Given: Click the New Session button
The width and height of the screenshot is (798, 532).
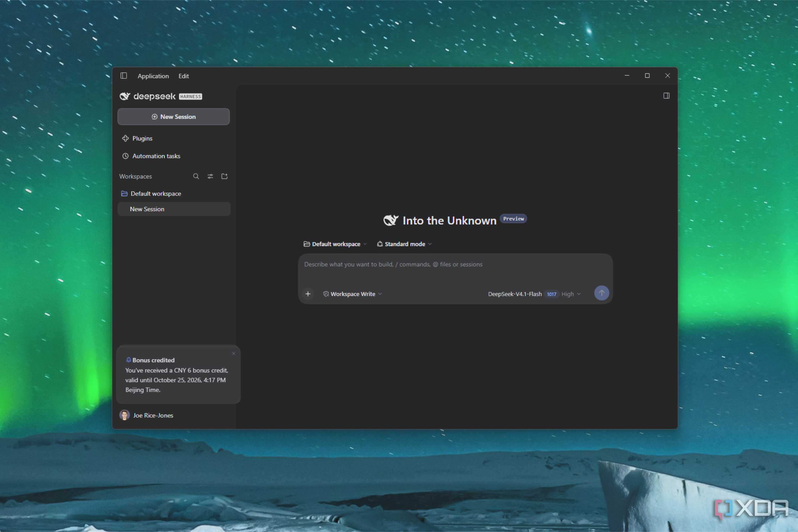Looking at the screenshot, I should (173, 117).
